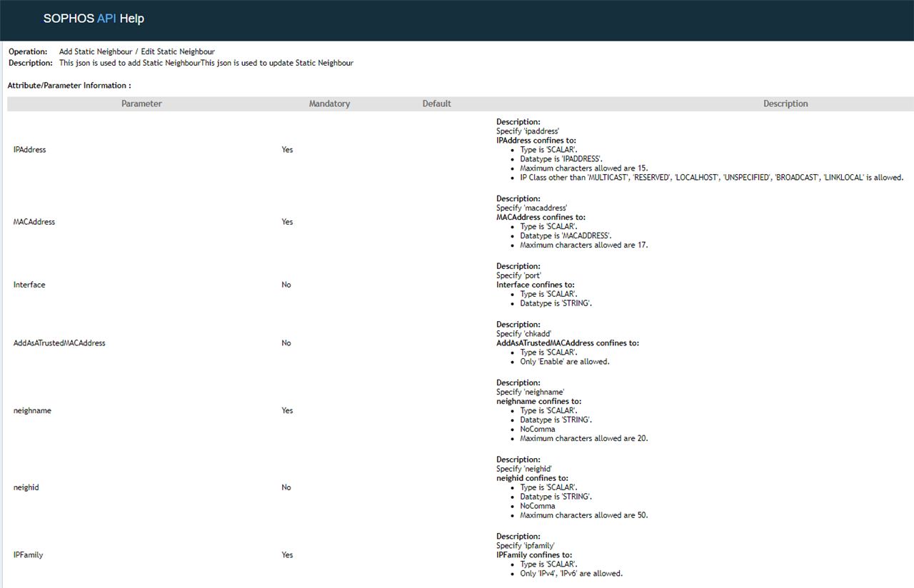This screenshot has width=914, height=588.
Task: Select the neighname parameter name
Action: [32, 411]
